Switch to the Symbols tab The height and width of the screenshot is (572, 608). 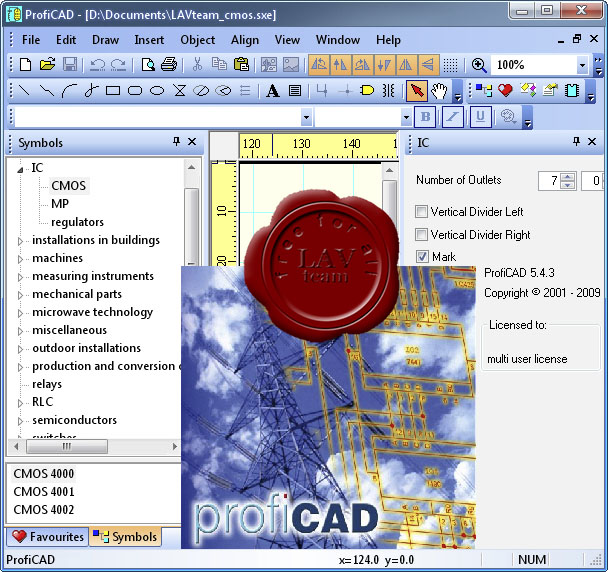coord(125,537)
